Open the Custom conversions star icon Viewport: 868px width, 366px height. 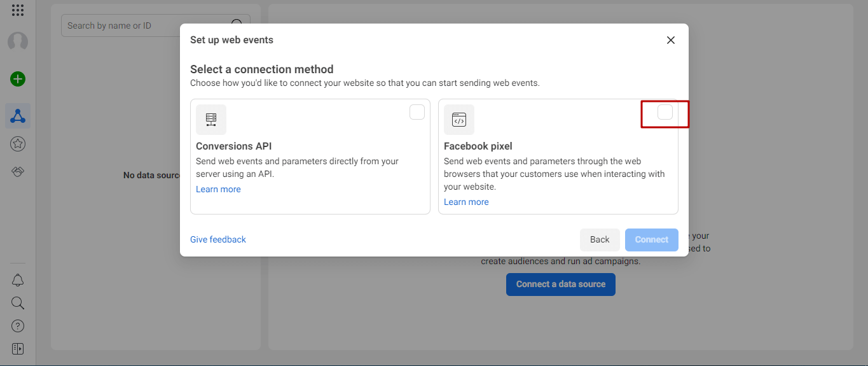click(x=18, y=144)
